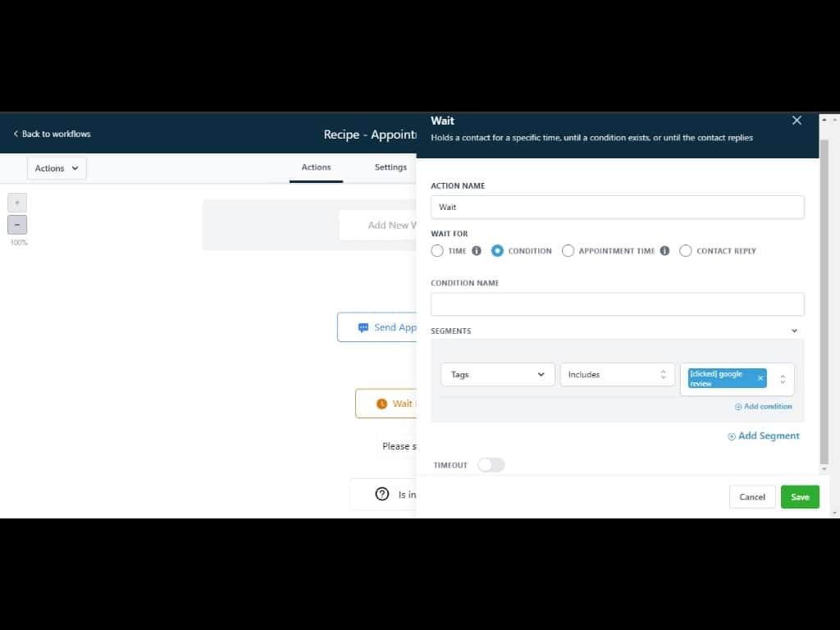Click the info icon beside Appointment Time
840x630 pixels.
[664, 251]
